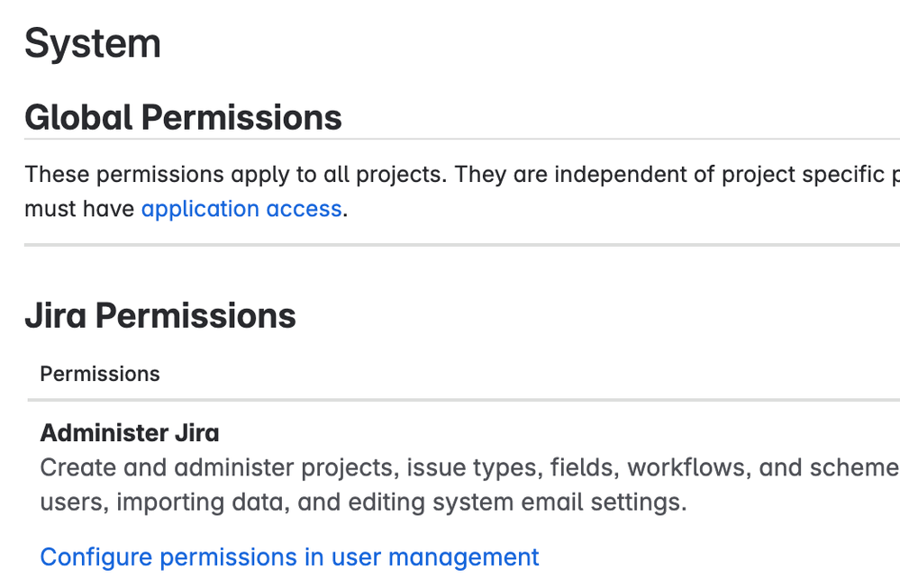Click the 'These permissions apply to all projects' sentence
The image size is (900, 588).
[x=234, y=174]
